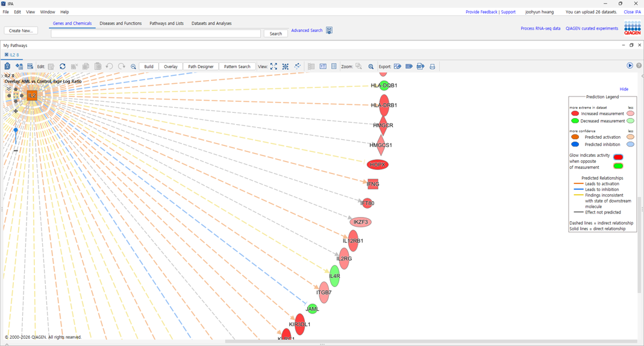Click the redo arrow in Edit toolbar

pos(122,66)
